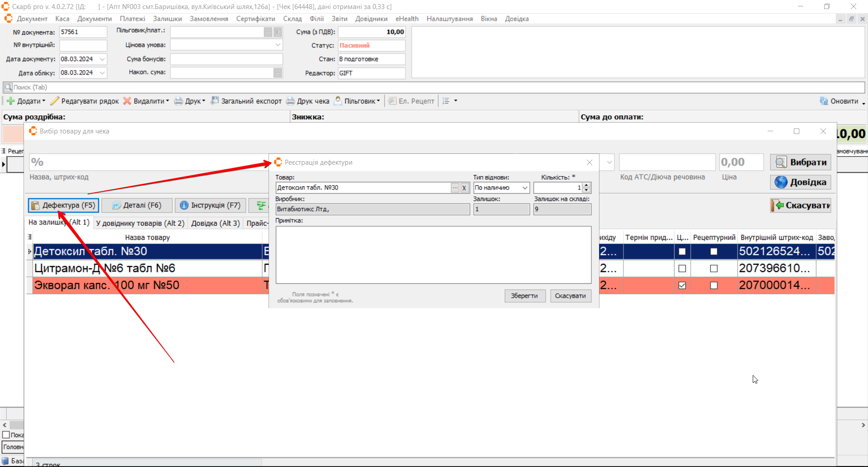
Task: Toggle first checkbox in Цитрамон row
Action: 682,268
